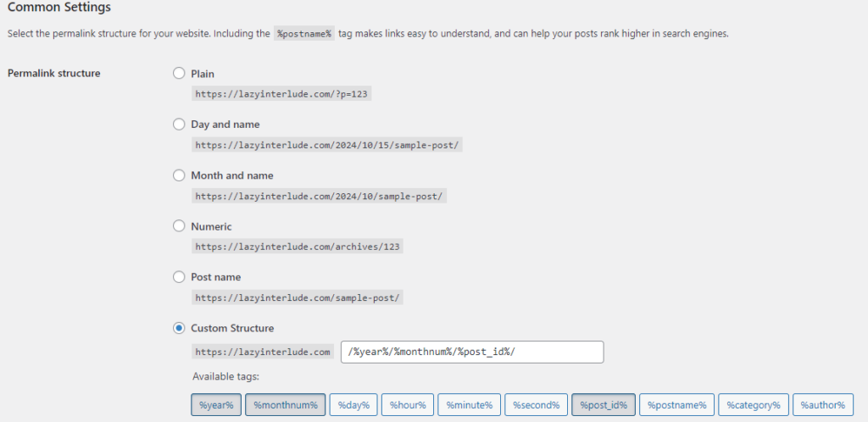This screenshot has width=868, height=422.
Task: Select Month and name permalink structure
Action: pos(179,175)
